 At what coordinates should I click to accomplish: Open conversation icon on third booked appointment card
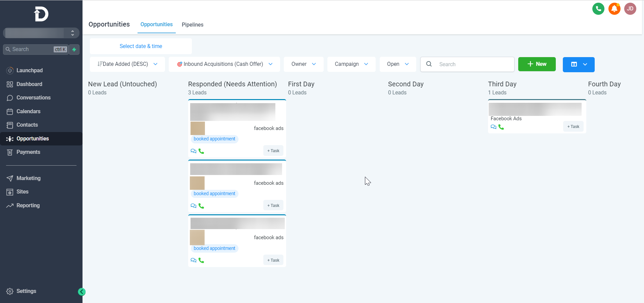point(194,260)
